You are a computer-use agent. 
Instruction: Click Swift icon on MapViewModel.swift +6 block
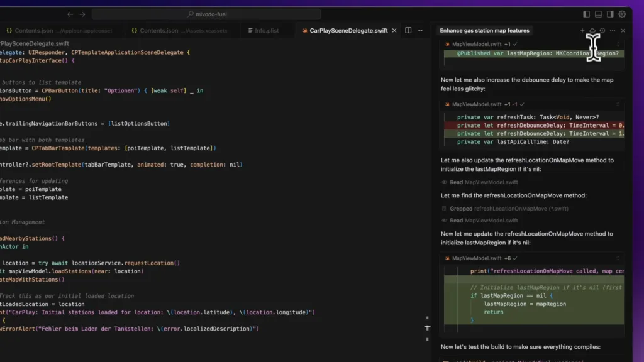pos(447,258)
